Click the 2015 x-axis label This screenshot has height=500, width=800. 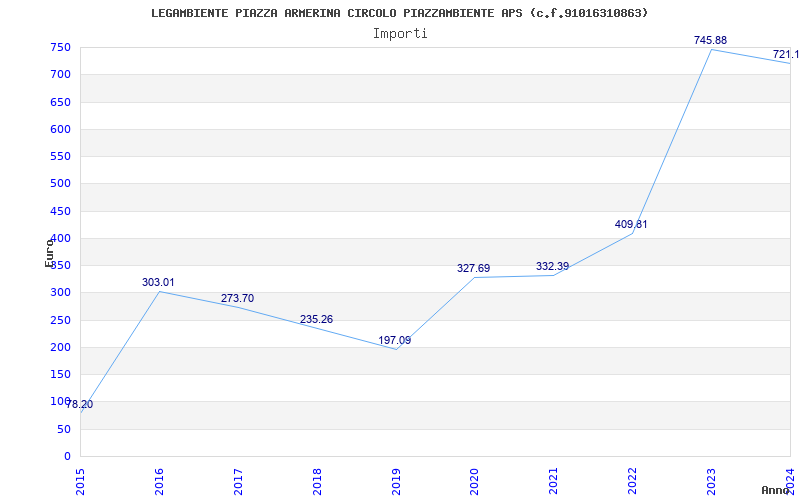click(80, 481)
